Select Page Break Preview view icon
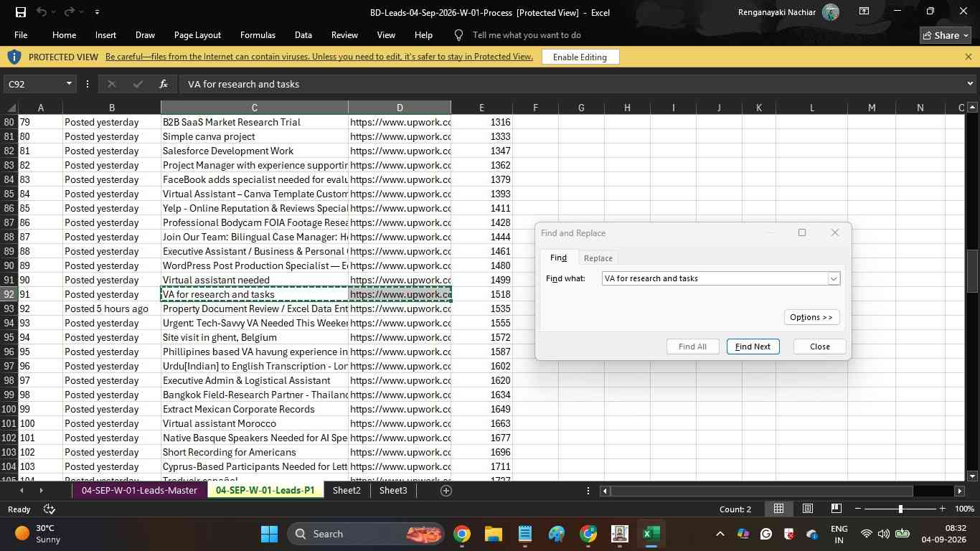The image size is (980, 551). tap(837, 509)
